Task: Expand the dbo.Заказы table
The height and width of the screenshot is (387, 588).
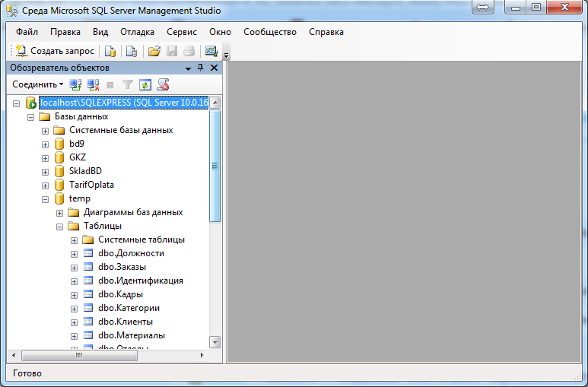Action: pyautogui.click(x=75, y=268)
